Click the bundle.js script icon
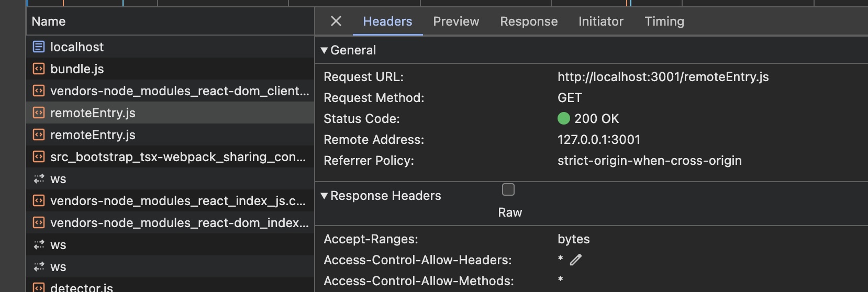Image resolution: width=868 pixels, height=292 pixels. 39,69
